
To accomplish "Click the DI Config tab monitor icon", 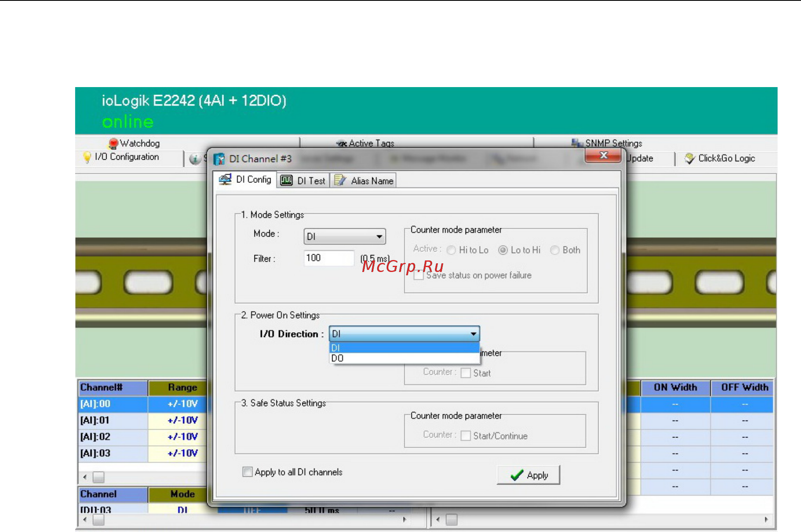I will 225,180.
